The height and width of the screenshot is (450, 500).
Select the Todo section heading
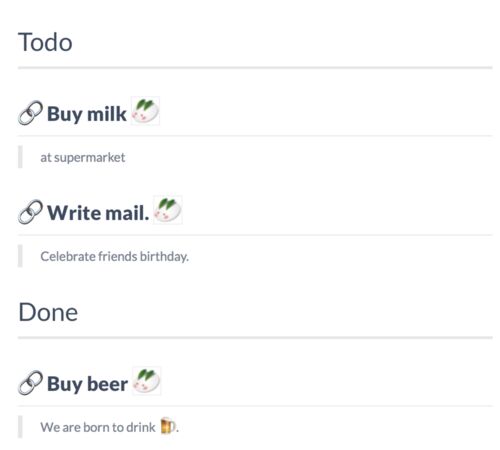pos(45,42)
